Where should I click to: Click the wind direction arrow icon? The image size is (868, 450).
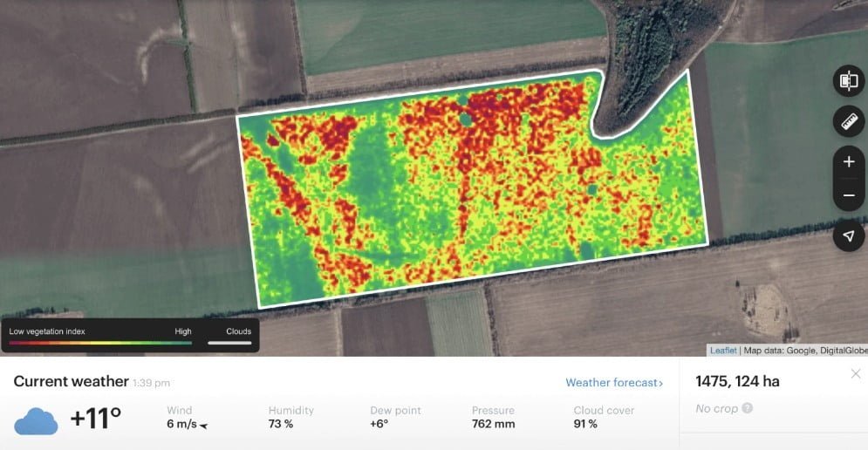point(204,426)
